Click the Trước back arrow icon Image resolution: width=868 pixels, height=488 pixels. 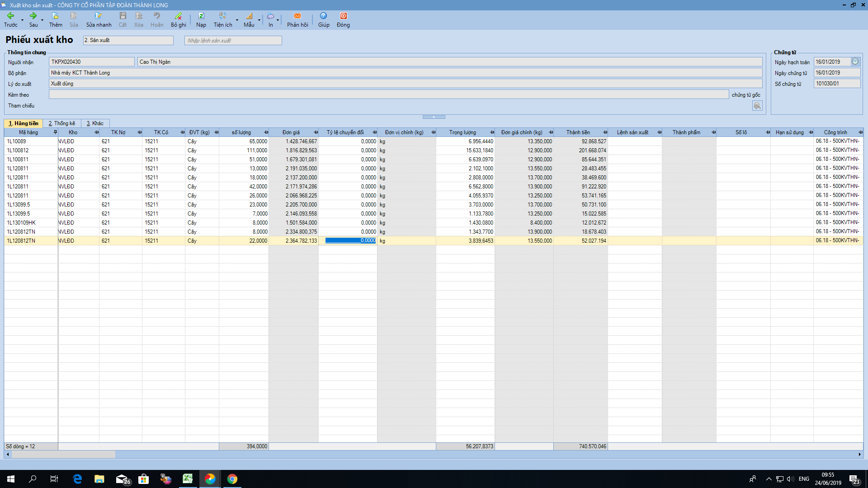click(10, 16)
